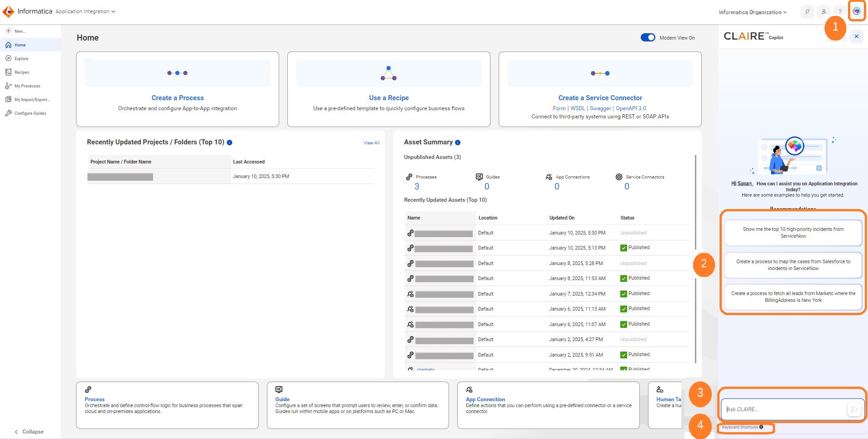Click the Guide link in bottom card

point(282,399)
